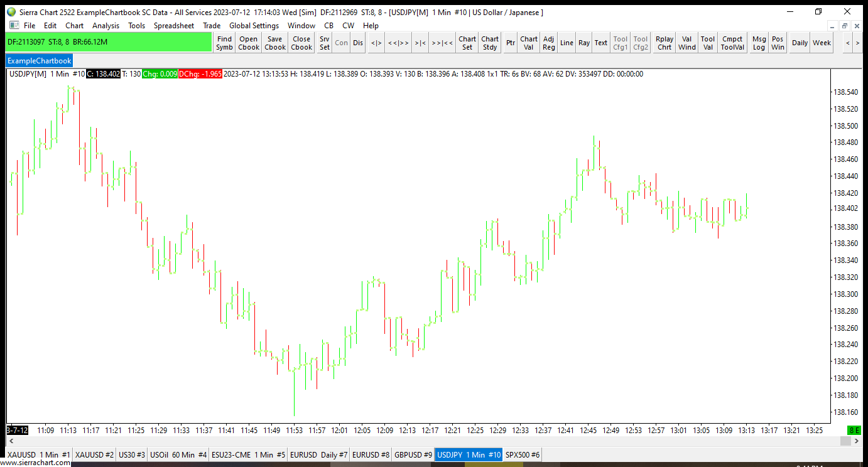Toggle the Chart Val tool

point(529,43)
